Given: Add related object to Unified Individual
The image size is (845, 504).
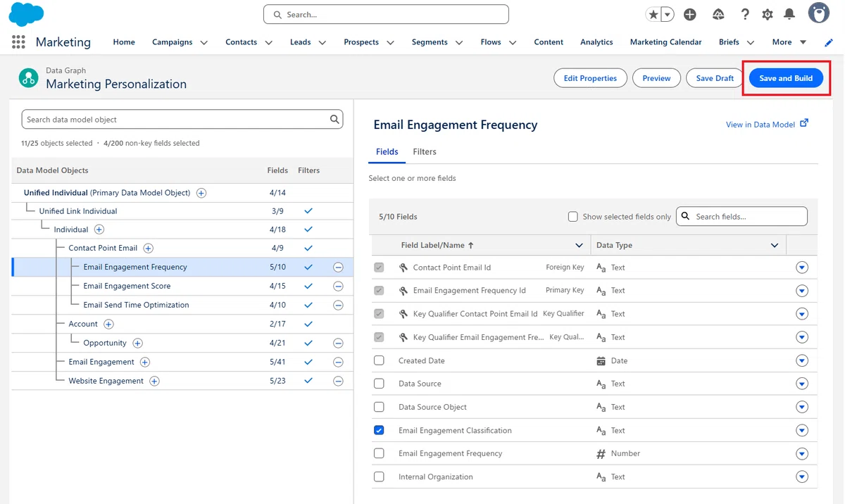Looking at the screenshot, I should coord(201,193).
